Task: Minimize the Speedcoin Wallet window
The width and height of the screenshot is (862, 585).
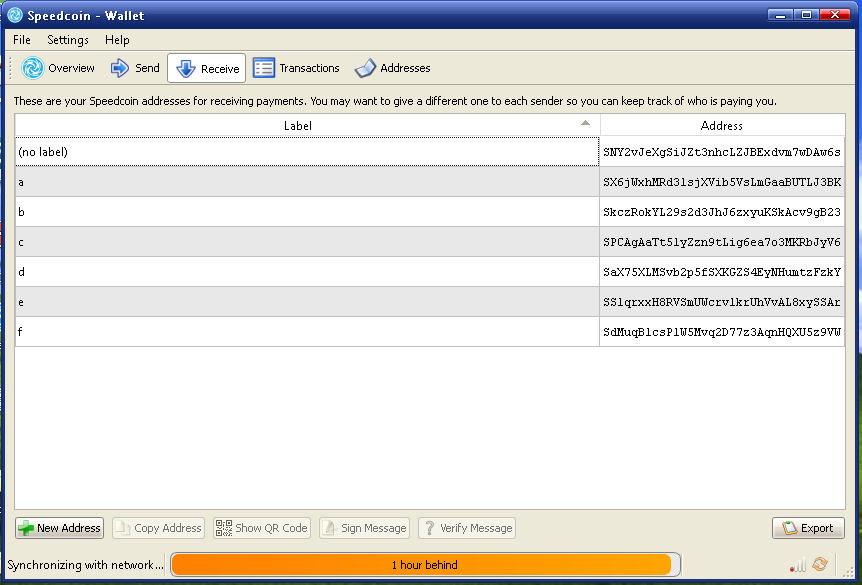Action: click(780, 15)
